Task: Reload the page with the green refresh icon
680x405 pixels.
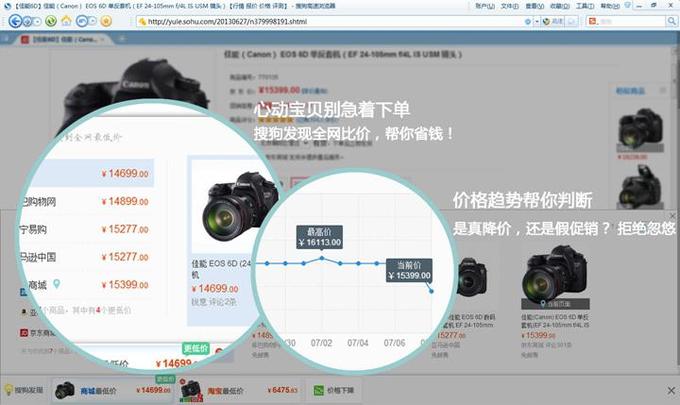Action: click(51, 21)
